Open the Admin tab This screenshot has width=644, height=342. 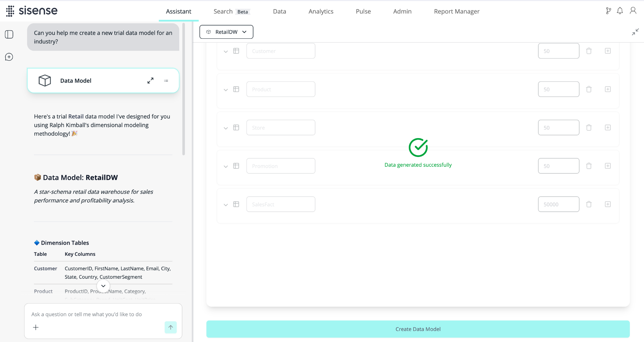click(402, 11)
